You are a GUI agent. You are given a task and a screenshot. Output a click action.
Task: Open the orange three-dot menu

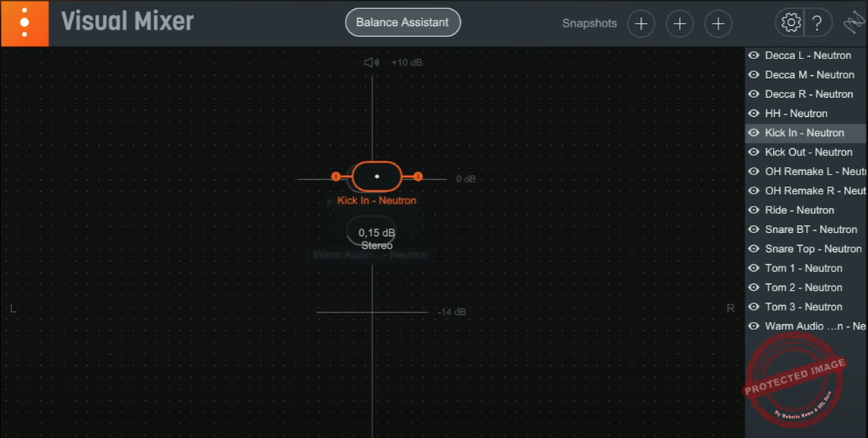click(24, 24)
